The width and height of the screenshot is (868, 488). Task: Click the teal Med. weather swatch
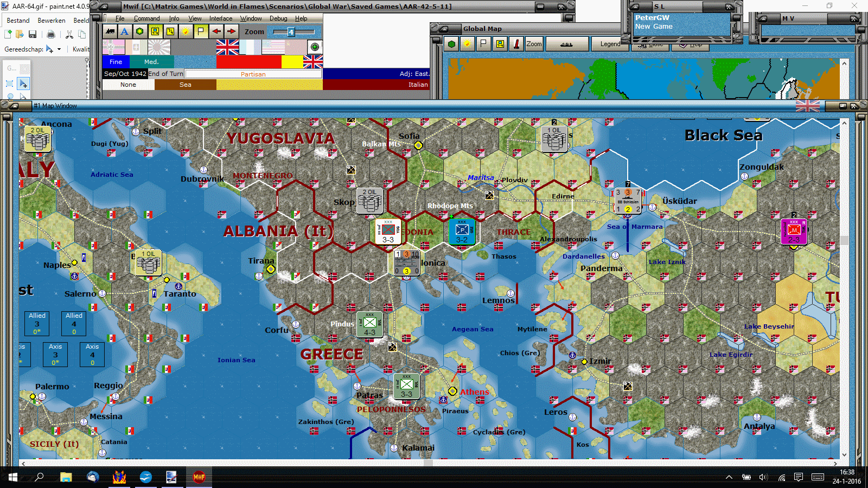(152, 62)
